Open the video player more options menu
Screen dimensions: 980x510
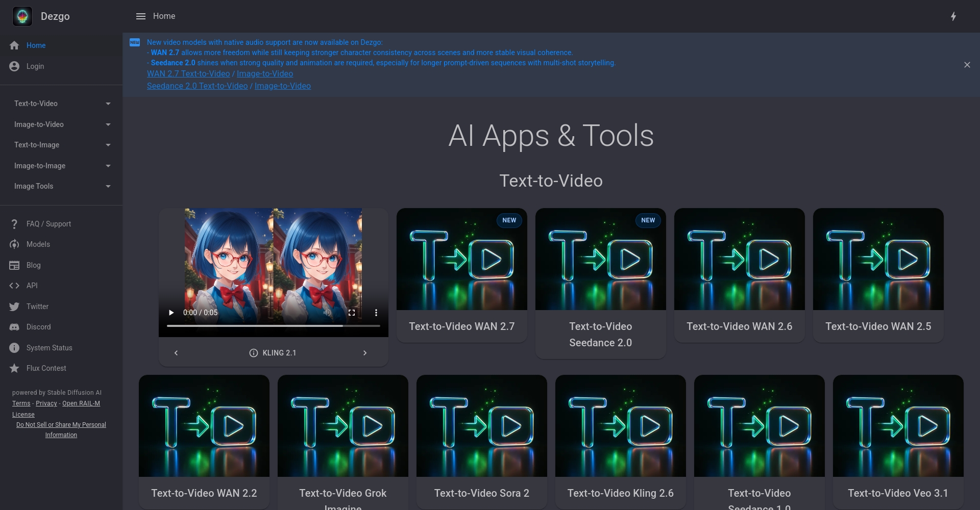(x=376, y=313)
